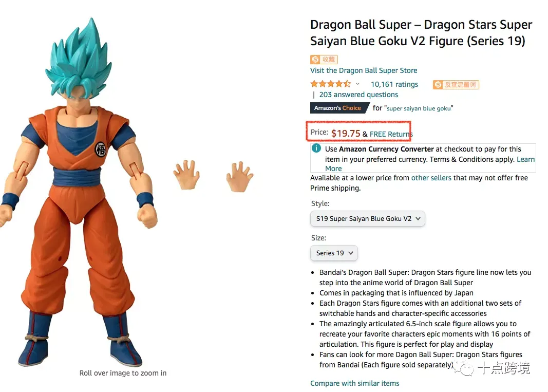Viewport: 548px width, 392px height.
Task: Click the orange 收藏 collect badge icon
Action: coord(324,60)
